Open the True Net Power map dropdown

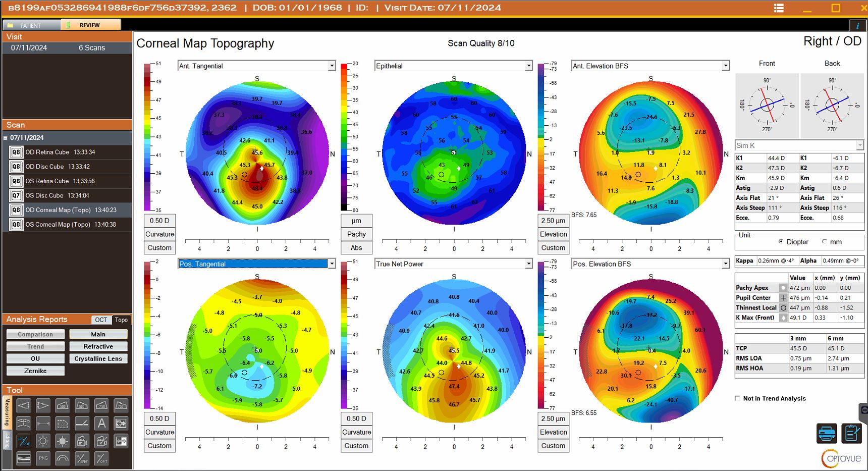[528, 264]
